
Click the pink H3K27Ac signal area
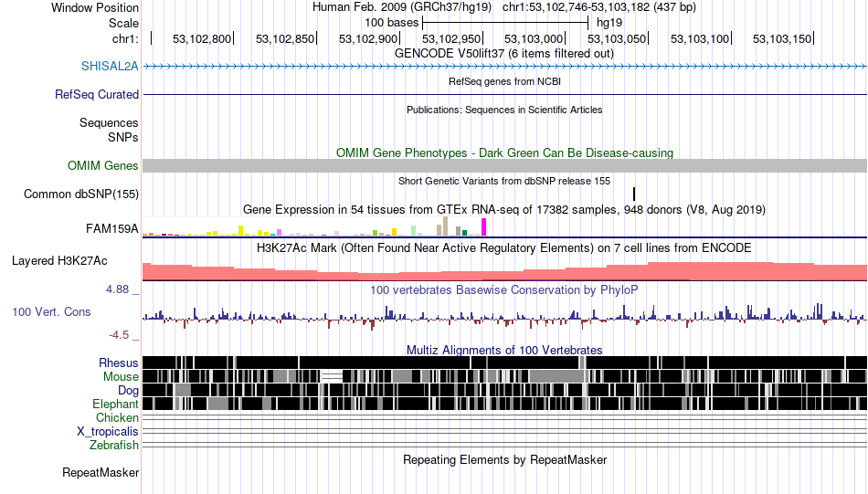coord(505,271)
